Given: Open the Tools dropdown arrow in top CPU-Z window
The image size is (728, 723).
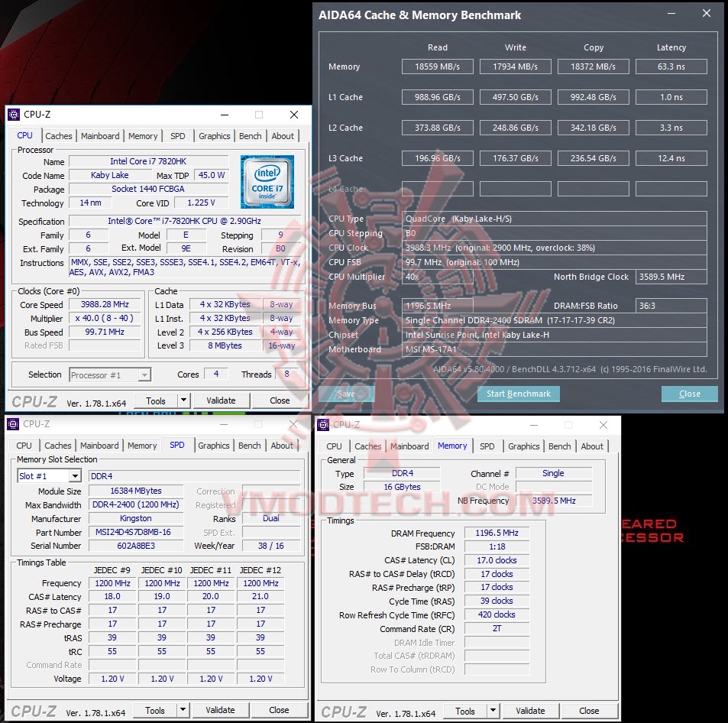Looking at the screenshot, I should tap(184, 400).
